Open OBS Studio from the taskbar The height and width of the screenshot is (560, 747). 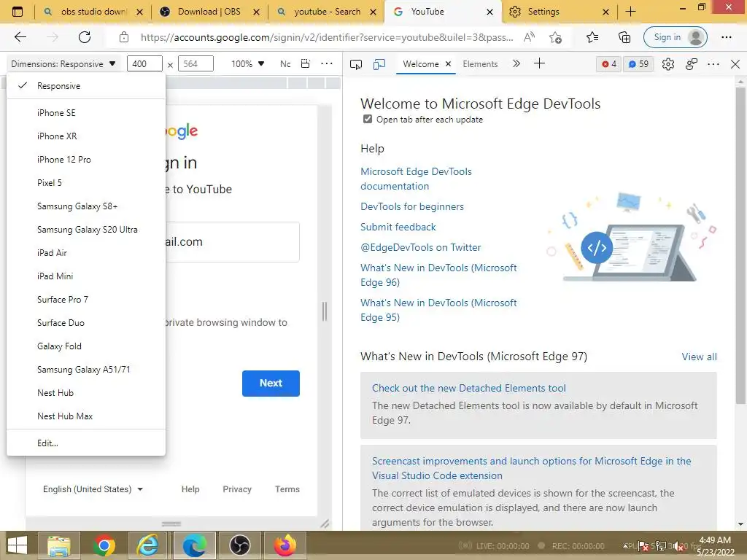coord(239,545)
